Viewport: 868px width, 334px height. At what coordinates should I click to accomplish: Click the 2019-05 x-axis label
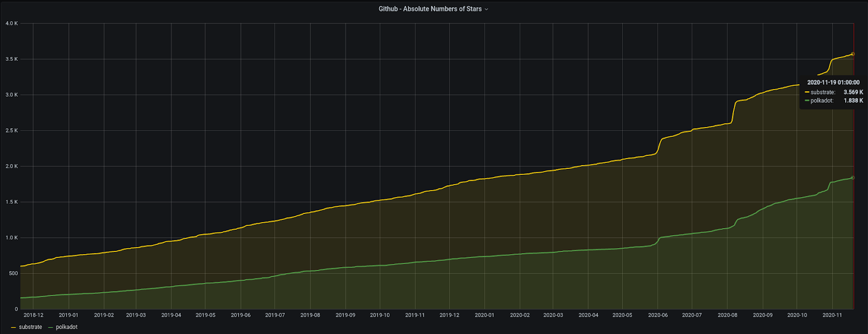click(x=206, y=315)
